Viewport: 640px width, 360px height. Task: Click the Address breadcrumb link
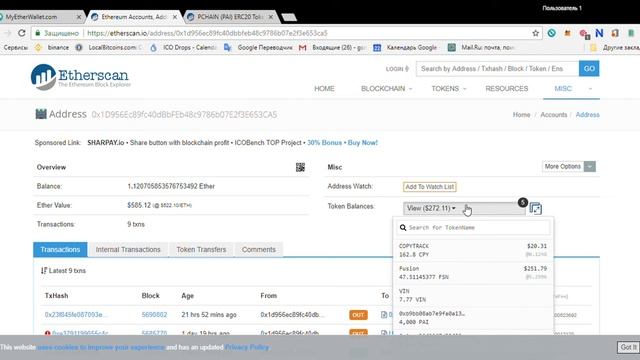587,115
